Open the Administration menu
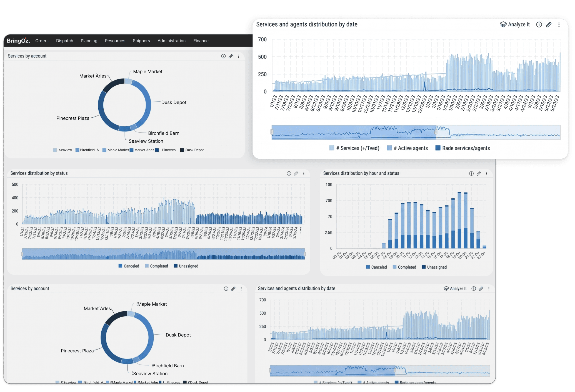The width and height of the screenshot is (575, 392). coord(172,41)
